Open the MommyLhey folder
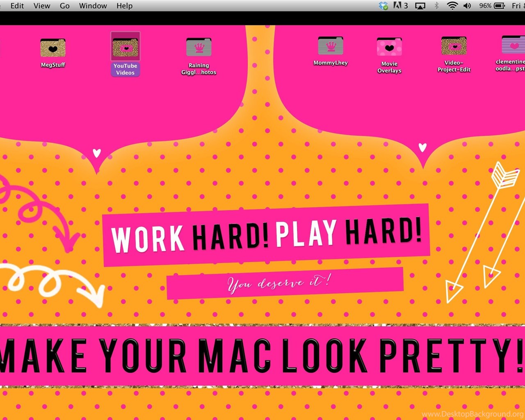The height and width of the screenshot is (420, 525). pos(331,46)
